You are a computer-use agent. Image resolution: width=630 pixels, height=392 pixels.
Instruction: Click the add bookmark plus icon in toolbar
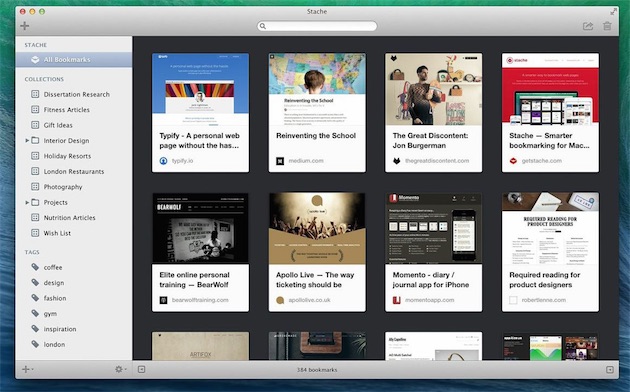[25, 26]
